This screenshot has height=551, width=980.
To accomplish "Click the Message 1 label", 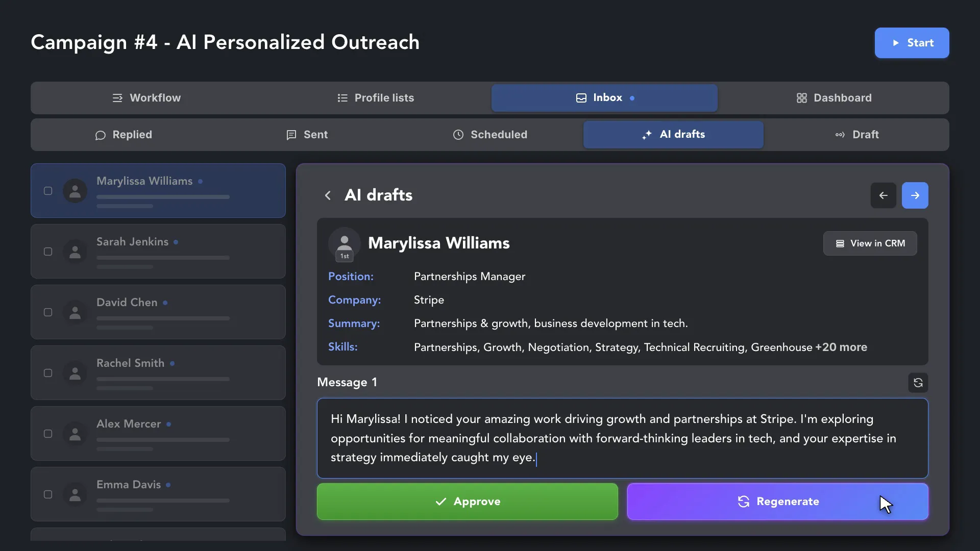I will [x=347, y=382].
